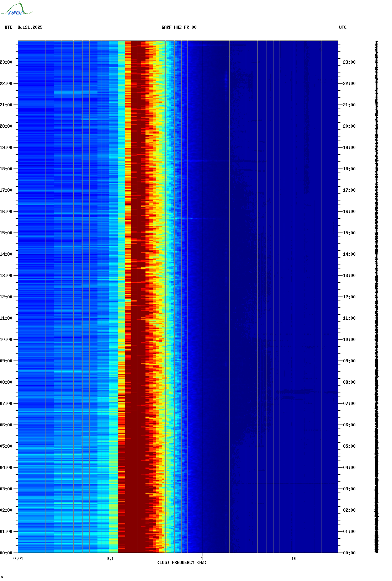The image size is (392, 581).
Task: Click the Oct21,2025 date label
Action: click(x=30, y=27)
